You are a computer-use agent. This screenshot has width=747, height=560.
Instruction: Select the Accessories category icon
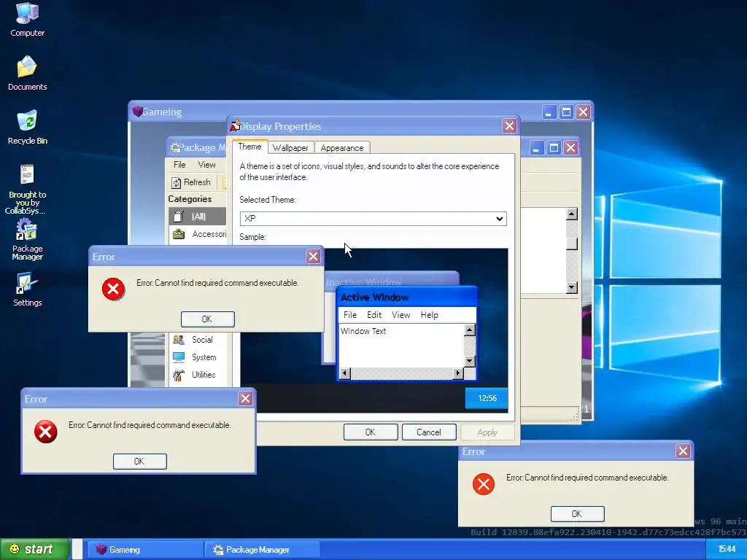pyautogui.click(x=179, y=234)
